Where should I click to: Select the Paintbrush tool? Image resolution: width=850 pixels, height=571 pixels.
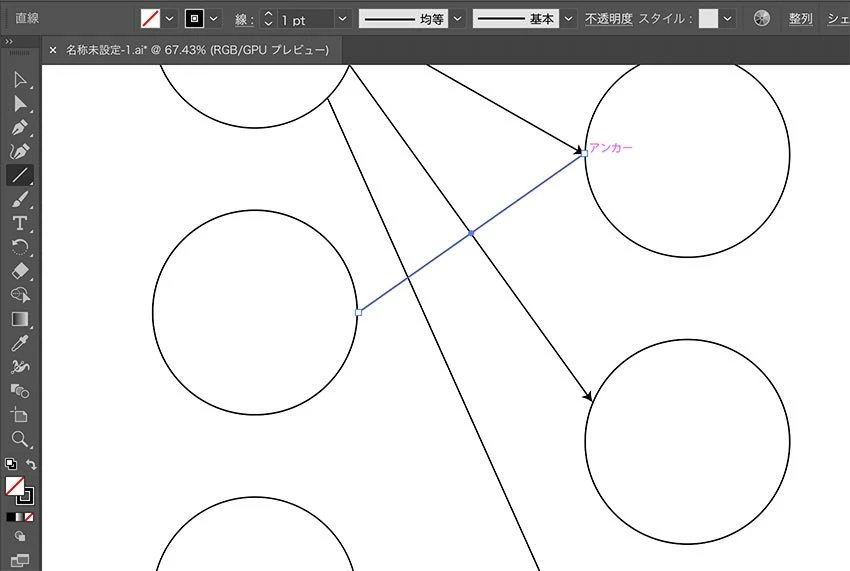tap(20, 200)
